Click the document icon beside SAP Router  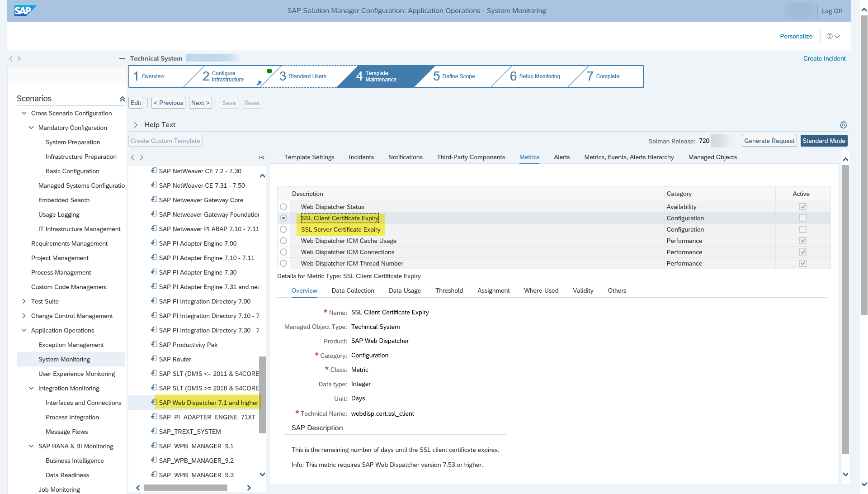pos(154,359)
